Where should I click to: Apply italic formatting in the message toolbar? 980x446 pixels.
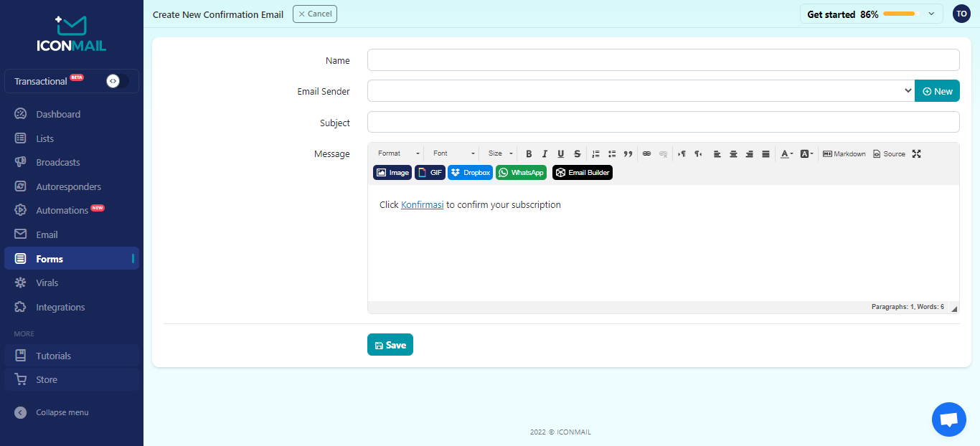coord(545,154)
